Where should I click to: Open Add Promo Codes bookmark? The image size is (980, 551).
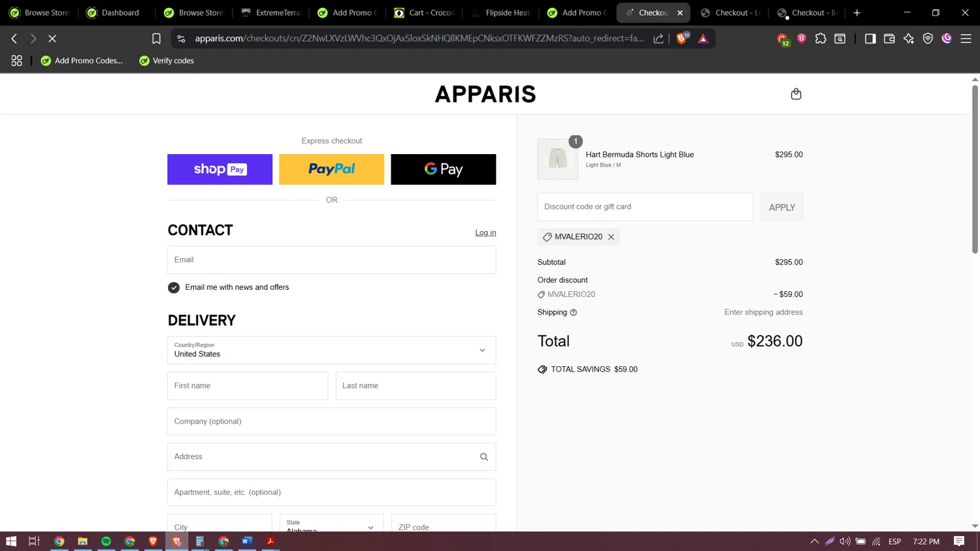[82, 61]
